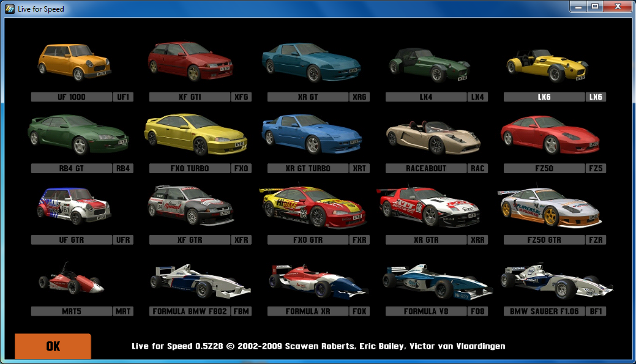Image resolution: width=636 pixels, height=364 pixels.
Task: Select the blue XR GT Turbo image
Action: point(311,134)
